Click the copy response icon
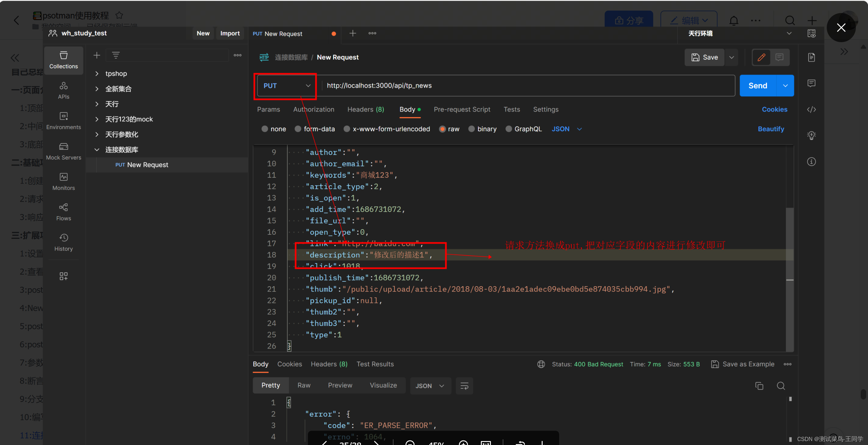The height and width of the screenshot is (445, 868). (759, 386)
